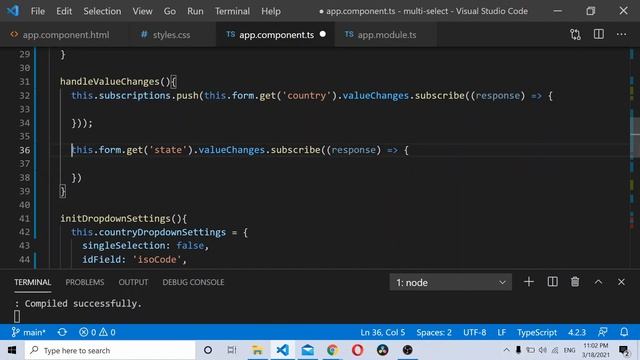Change language mode TypeScript

[x=537, y=332]
